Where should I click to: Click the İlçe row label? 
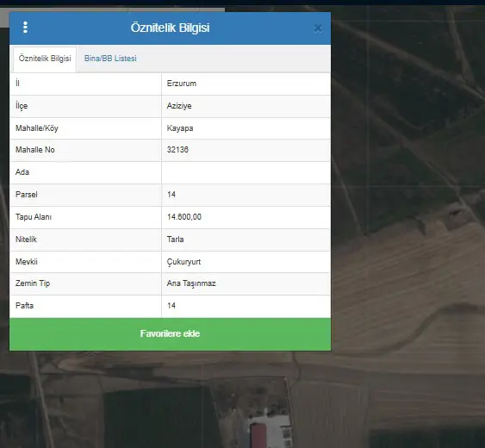[22, 106]
